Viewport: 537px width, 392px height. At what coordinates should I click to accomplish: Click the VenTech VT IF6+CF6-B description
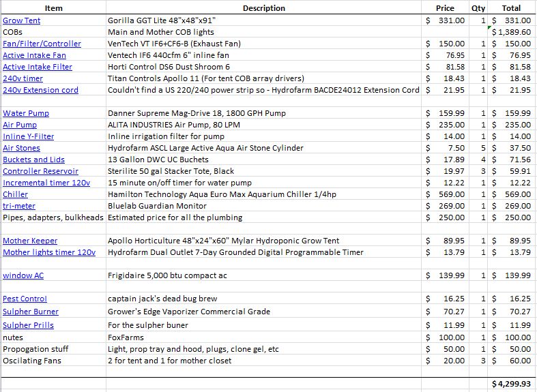[263, 44]
